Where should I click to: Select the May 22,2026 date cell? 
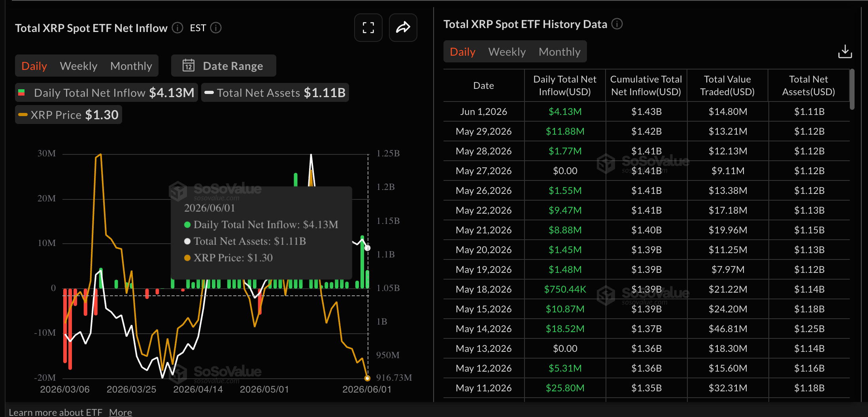point(484,210)
